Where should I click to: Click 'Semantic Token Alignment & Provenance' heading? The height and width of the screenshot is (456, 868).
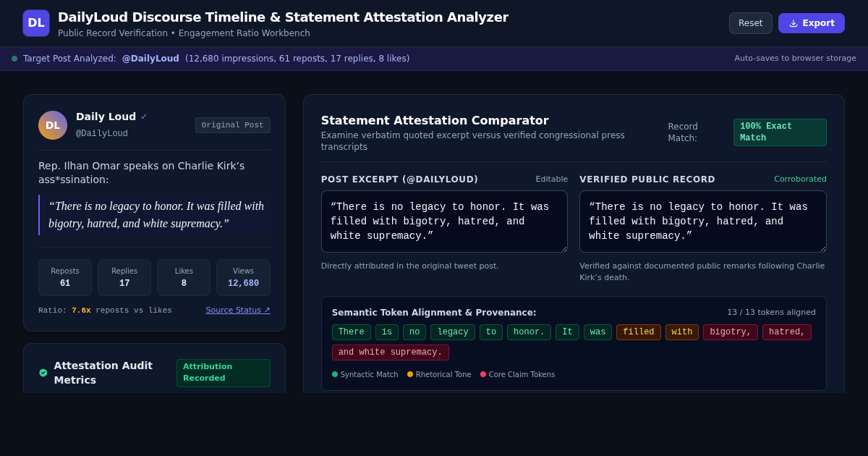pyautogui.click(x=434, y=313)
